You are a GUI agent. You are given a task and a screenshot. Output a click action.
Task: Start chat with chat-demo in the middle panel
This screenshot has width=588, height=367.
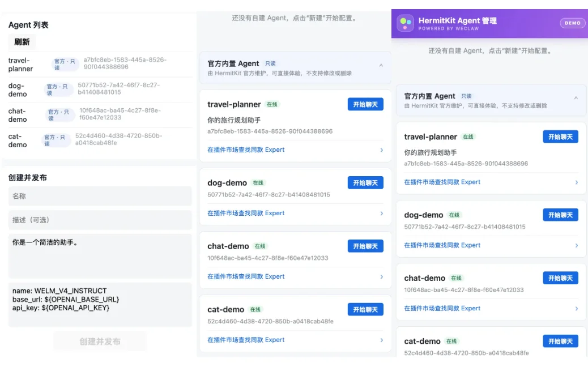click(x=365, y=246)
